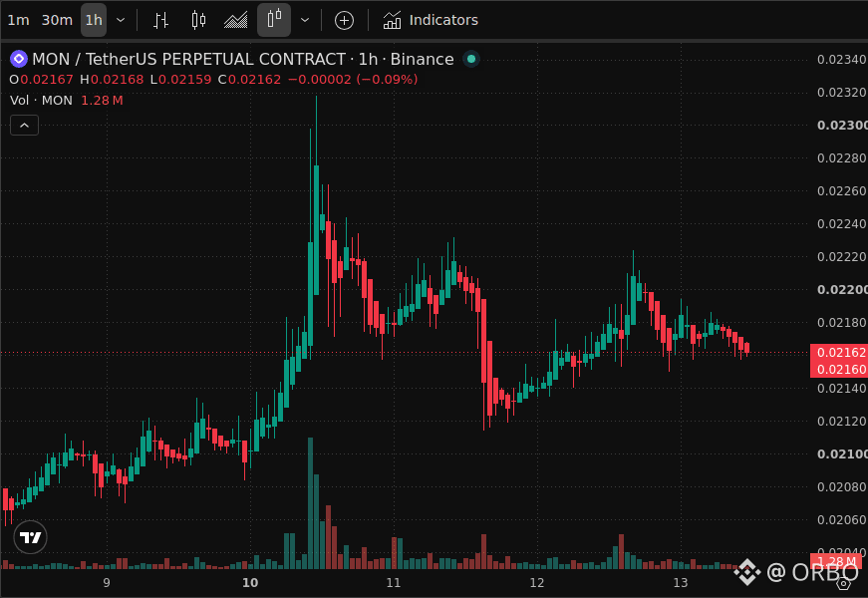Click the date label 9 on time axis
This screenshot has height=598, width=868.
107,582
